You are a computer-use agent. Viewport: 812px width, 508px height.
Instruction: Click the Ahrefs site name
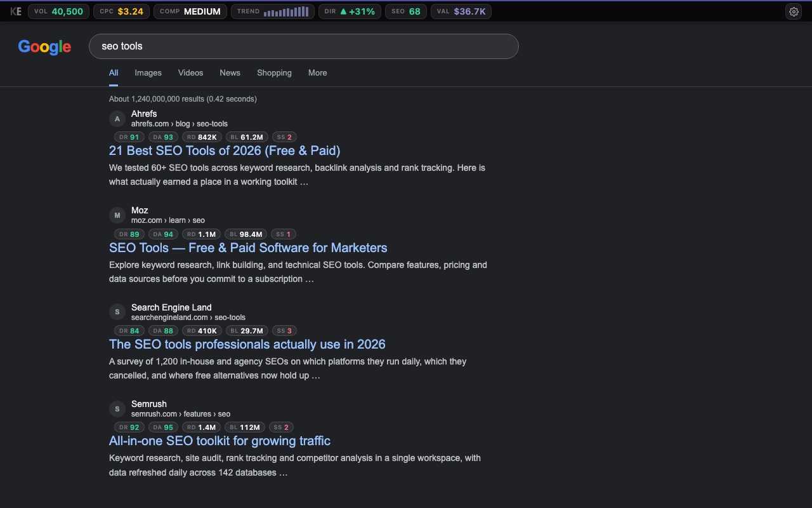pos(144,114)
